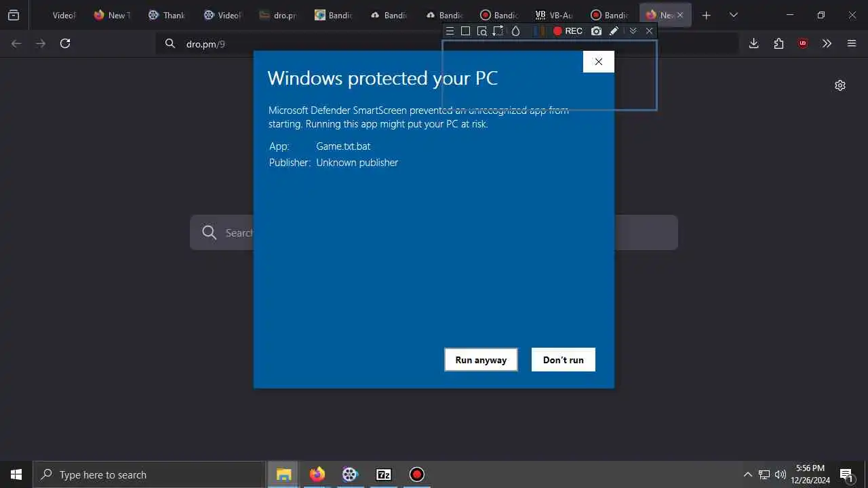Open Firefox from the taskbar
Image resolution: width=868 pixels, height=488 pixels.
point(317,474)
